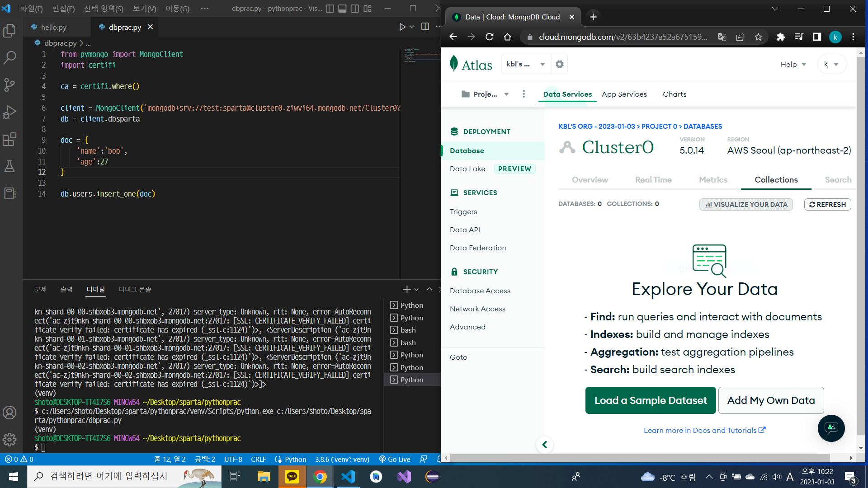Switch to the Collections tab
Image resolution: width=868 pixels, height=488 pixels.
point(776,179)
